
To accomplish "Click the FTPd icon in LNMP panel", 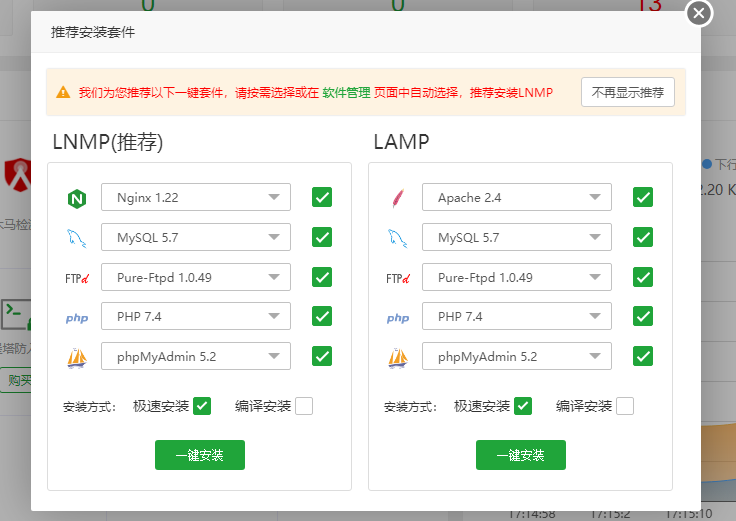I will pos(77,279).
